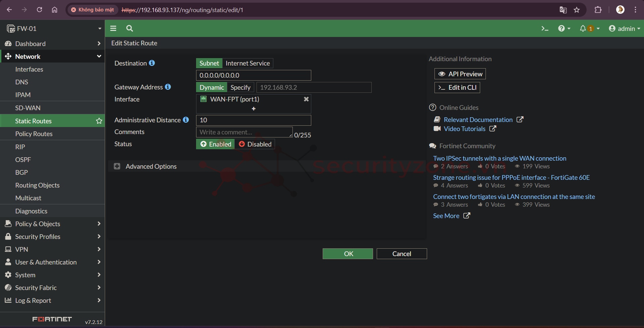Open the admin user dropdown
The image size is (644, 328).
click(624, 29)
